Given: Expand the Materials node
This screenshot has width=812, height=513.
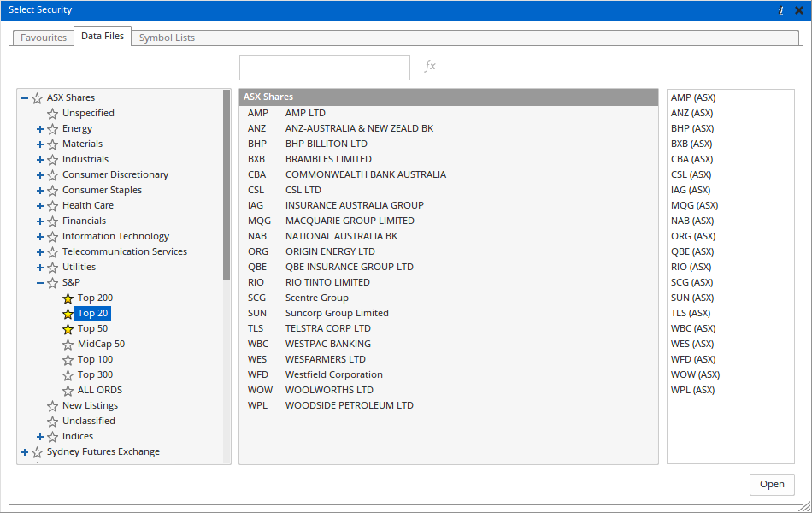Looking at the screenshot, I should click(x=40, y=144).
